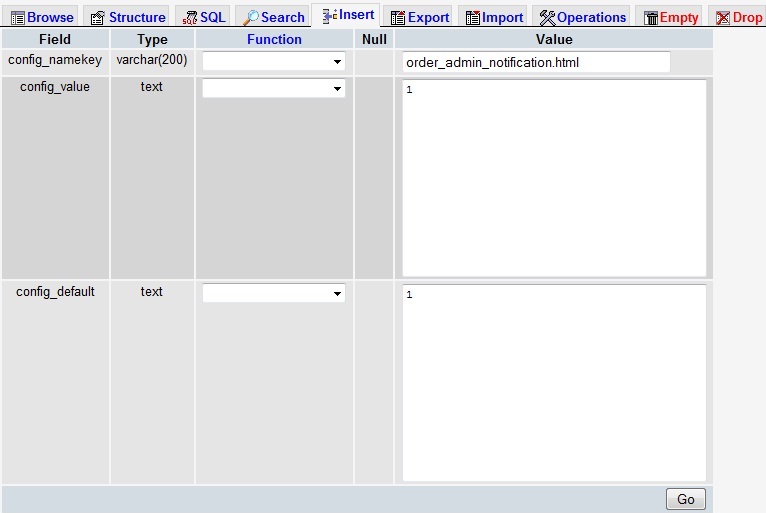Click the Import icon
Image resolution: width=766 pixels, height=513 pixels.
(x=472, y=18)
